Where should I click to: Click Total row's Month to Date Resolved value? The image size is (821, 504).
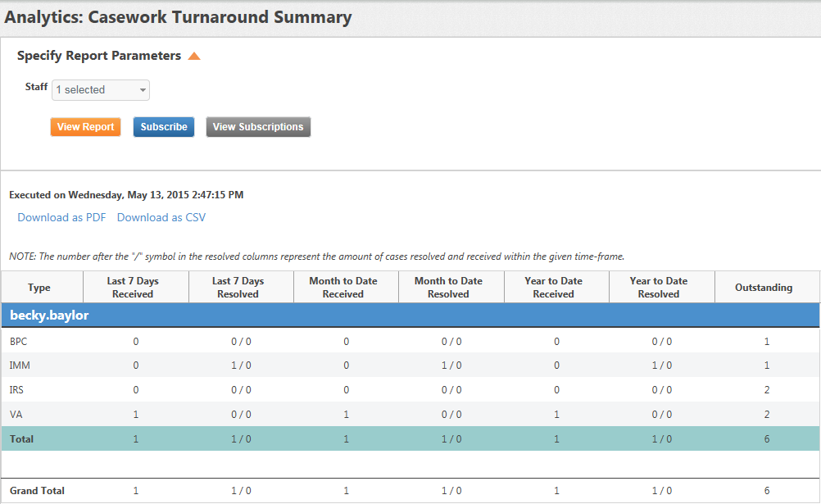451,439
